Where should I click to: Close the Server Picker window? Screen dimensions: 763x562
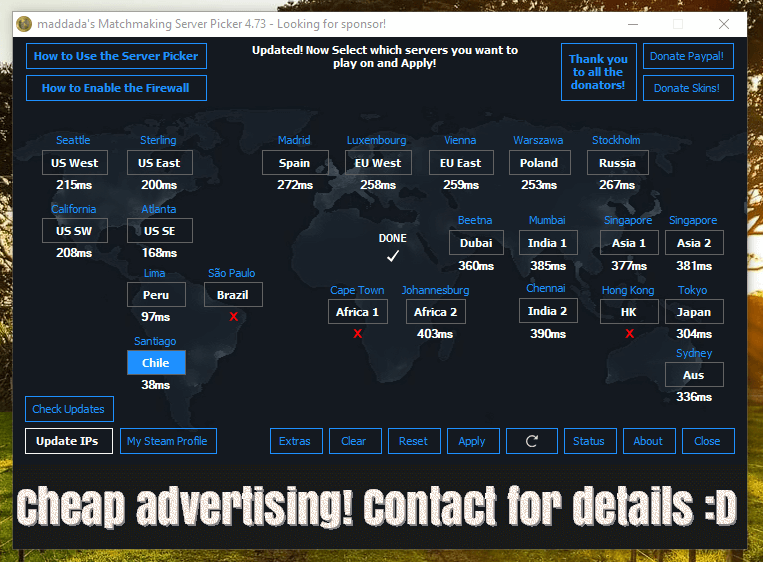point(723,24)
